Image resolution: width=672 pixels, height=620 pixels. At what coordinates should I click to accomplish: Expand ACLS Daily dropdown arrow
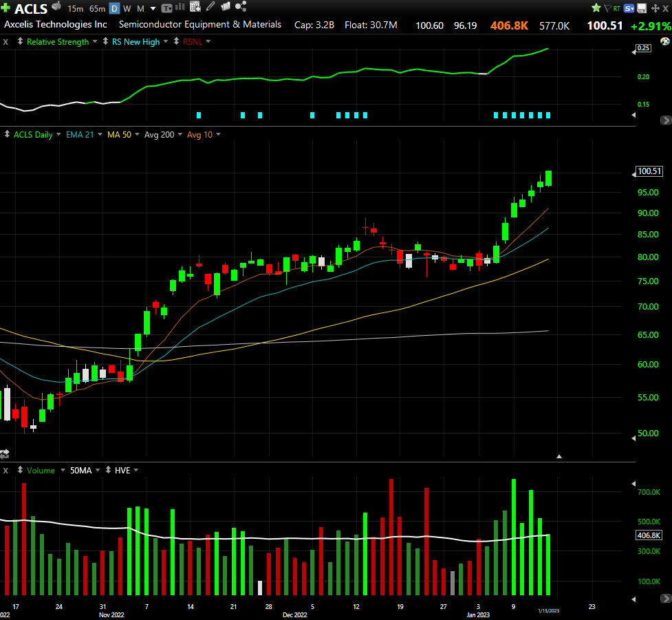point(58,134)
